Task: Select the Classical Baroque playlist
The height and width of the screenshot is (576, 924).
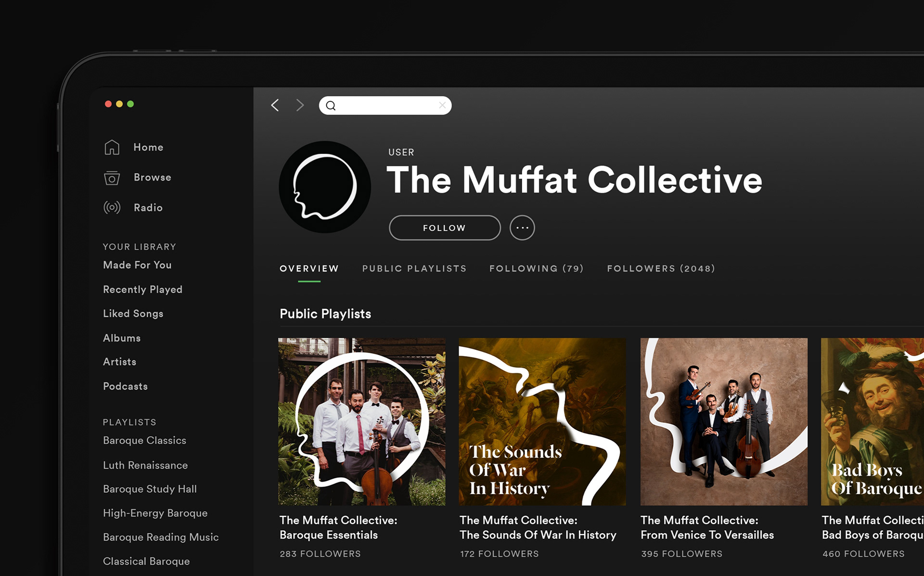Action: [146, 562]
